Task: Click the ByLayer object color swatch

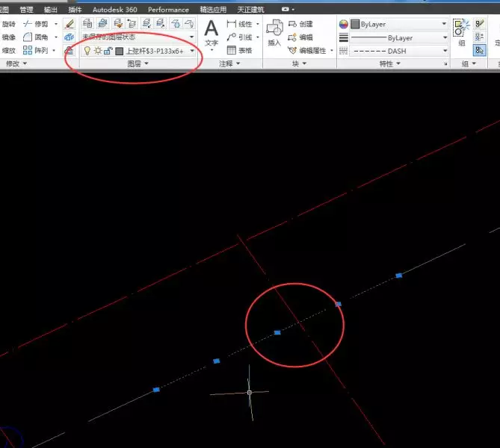Action: [x=354, y=24]
